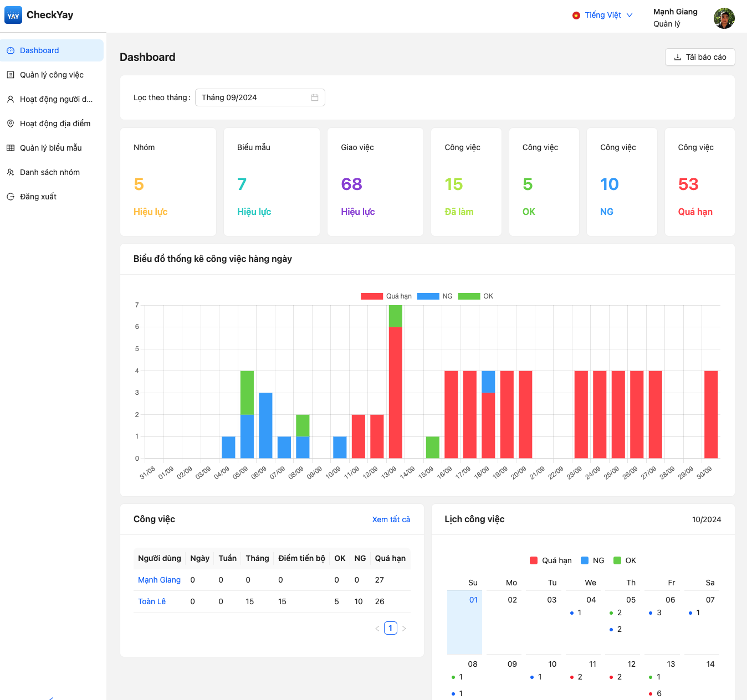Click the Quản lý biểu mẫu table icon
The width and height of the screenshot is (747, 700).
point(11,148)
